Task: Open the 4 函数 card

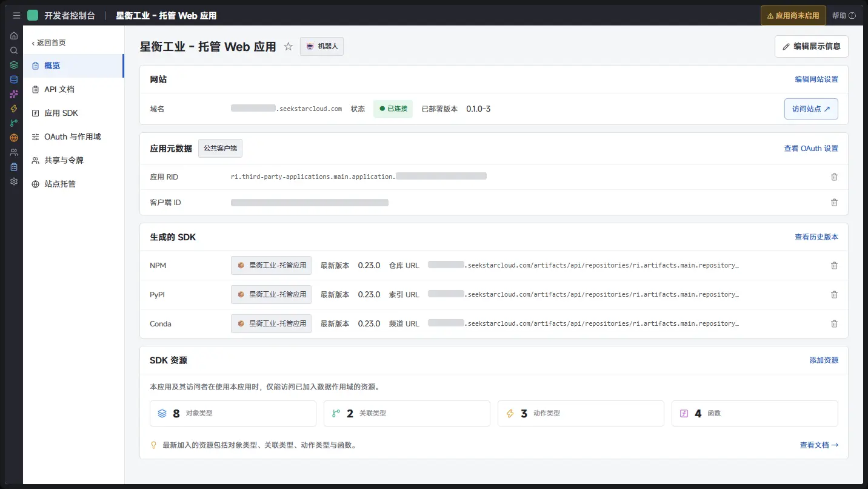Action: [x=755, y=413]
